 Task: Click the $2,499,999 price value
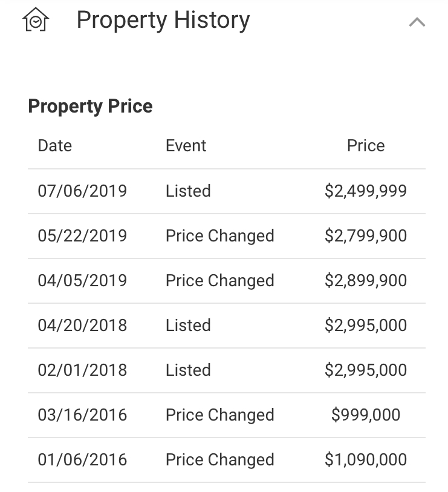click(365, 191)
